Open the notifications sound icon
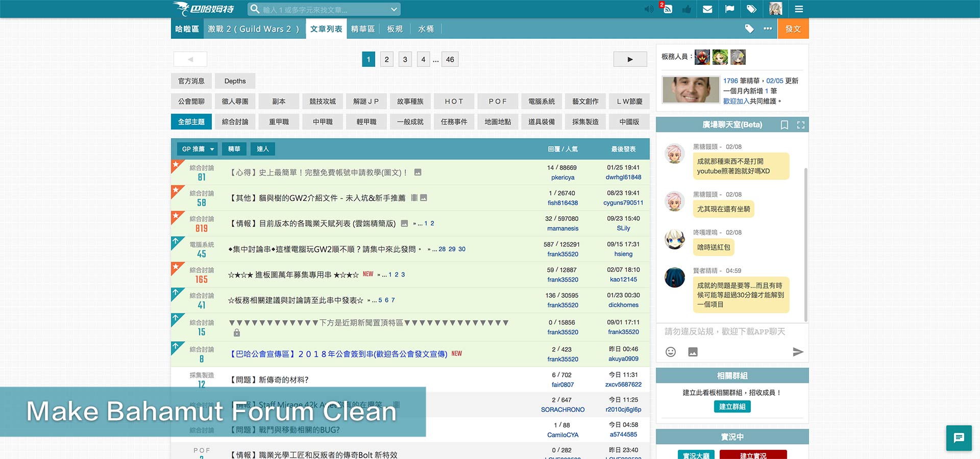This screenshot has height=459, width=980. click(x=648, y=9)
